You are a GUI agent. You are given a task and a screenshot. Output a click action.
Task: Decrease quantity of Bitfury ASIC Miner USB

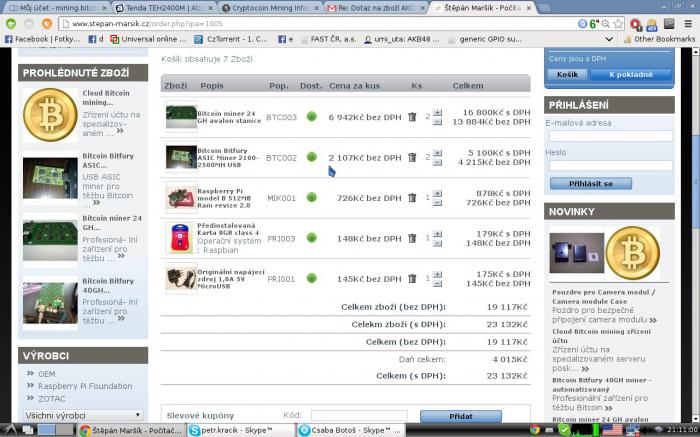(x=438, y=162)
